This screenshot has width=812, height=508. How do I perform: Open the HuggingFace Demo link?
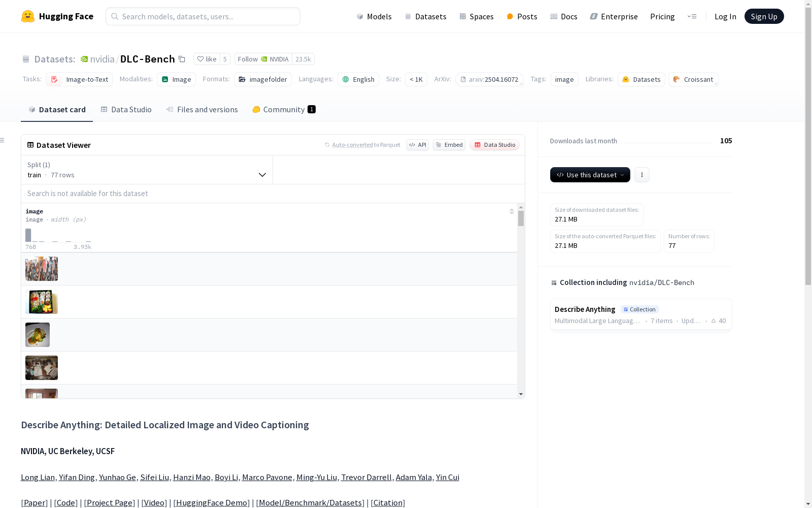(212, 502)
